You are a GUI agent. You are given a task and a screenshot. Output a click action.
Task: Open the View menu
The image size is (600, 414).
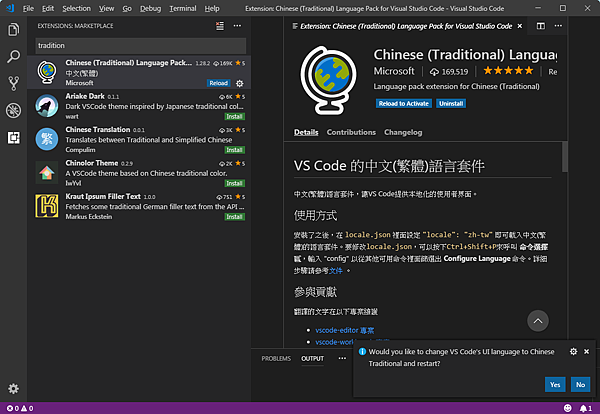pyautogui.click(x=106, y=8)
